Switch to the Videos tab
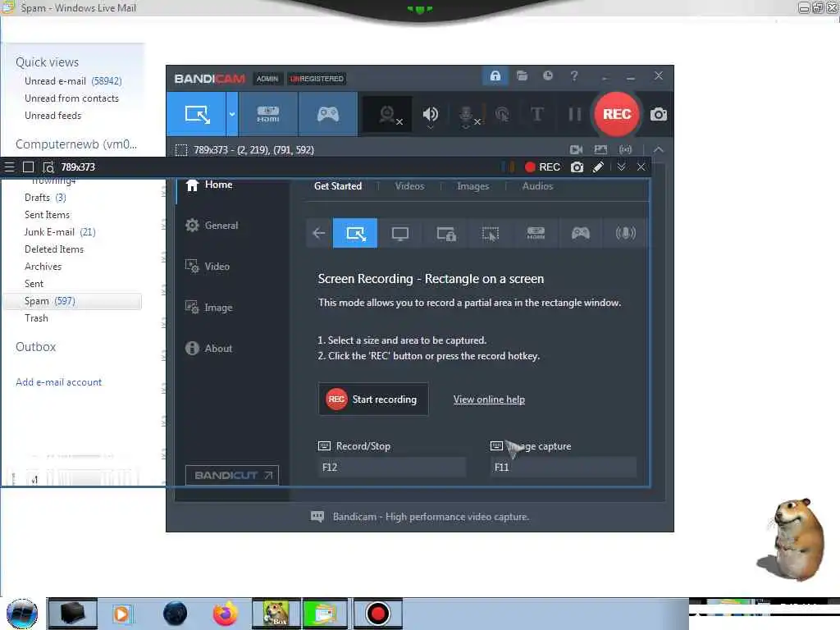Image resolution: width=840 pixels, height=630 pixels. tap(409, 186)
